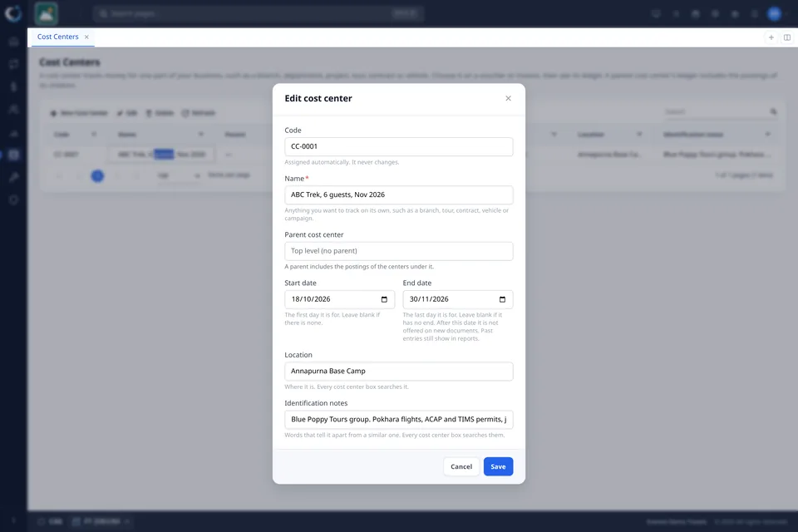798x532 pixels.
Task: Open the End date calendar picker icon
Action: tap(502, 299)
